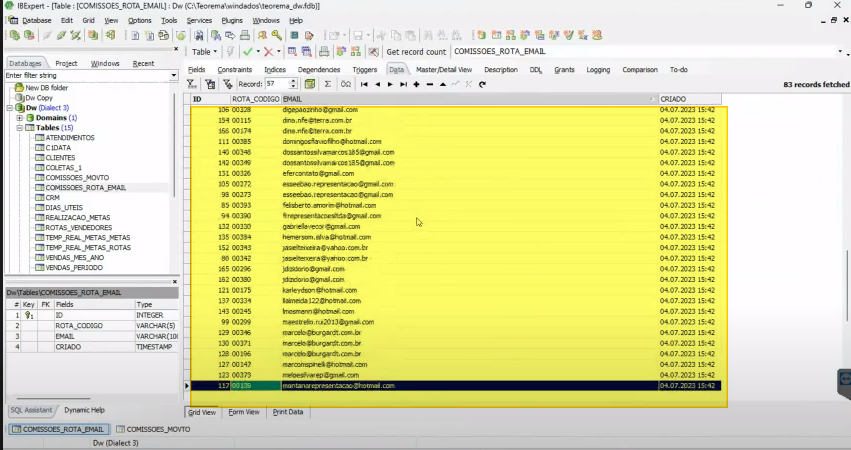
Task: Open the dropdown arrow beside Rollback X
Action: [x=279, y=52]
